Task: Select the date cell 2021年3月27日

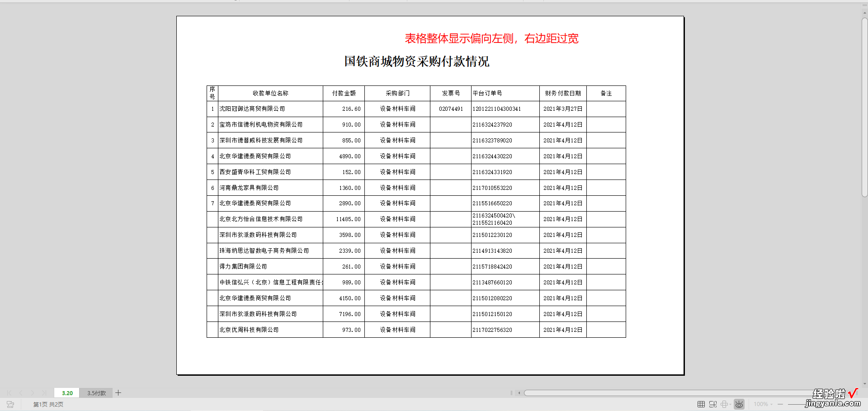Action: 563,109
